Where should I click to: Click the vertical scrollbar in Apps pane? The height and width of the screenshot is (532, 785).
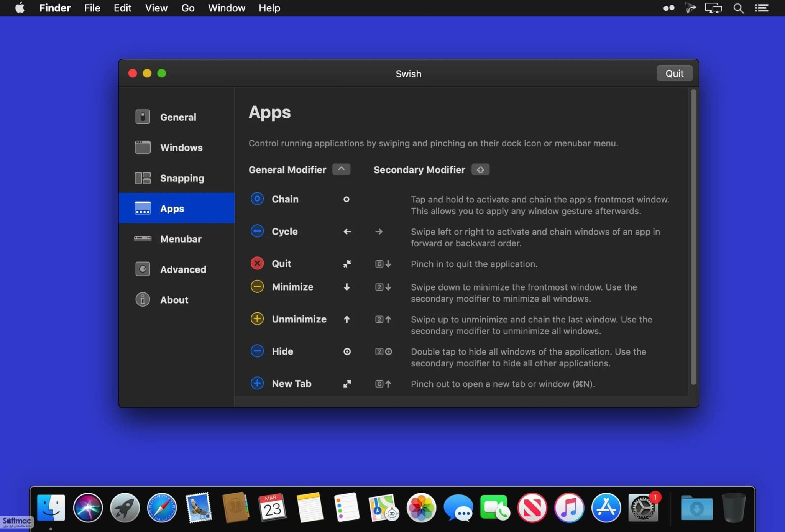pyautogui.click(x=693, y=237)
